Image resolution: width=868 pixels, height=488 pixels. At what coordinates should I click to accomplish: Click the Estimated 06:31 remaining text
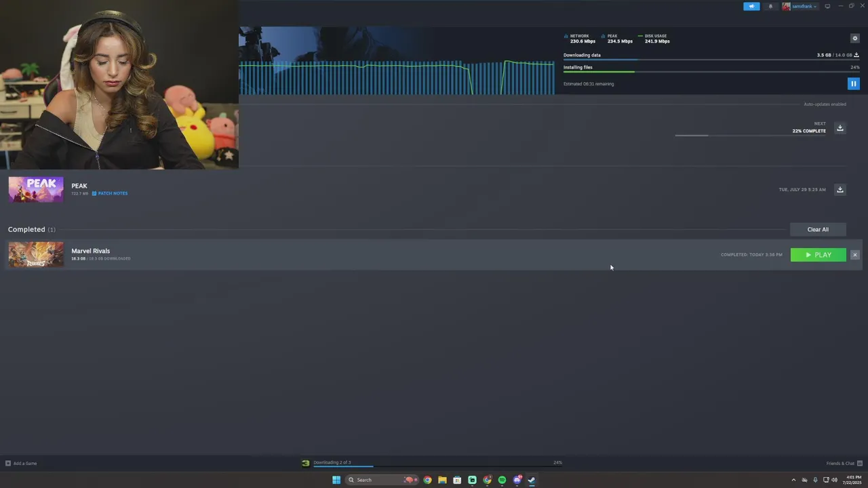pos(589,84)
